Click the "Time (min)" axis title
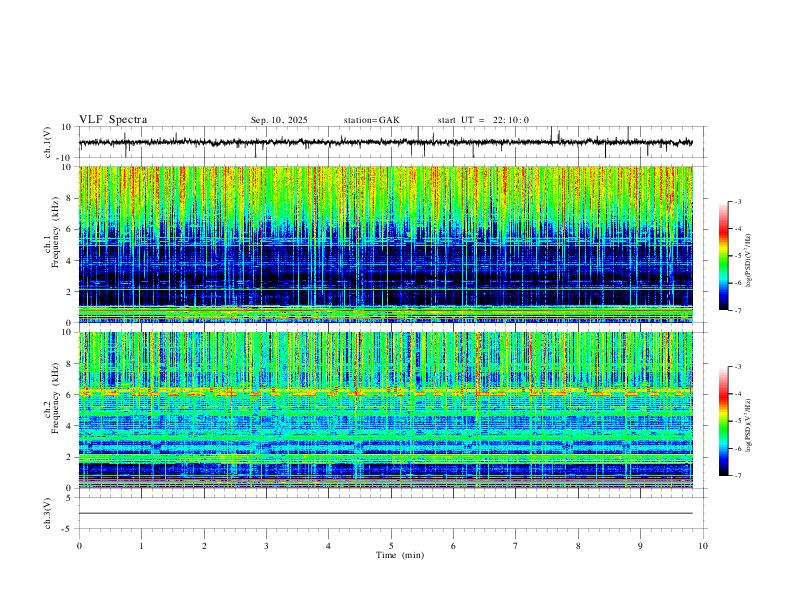The height and width of the screenshot is (612, 792). click(x=400, y=555)
